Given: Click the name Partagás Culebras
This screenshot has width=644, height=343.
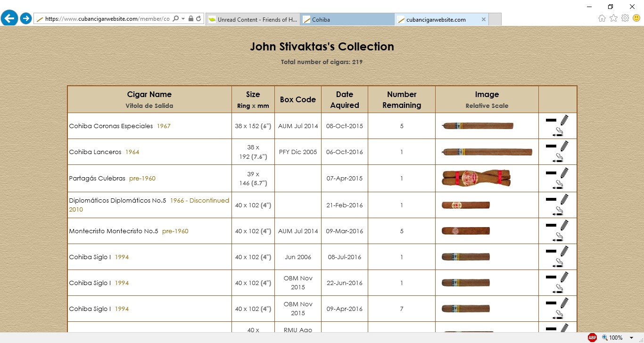Looking at the screenshot, I should coord(97,178).
